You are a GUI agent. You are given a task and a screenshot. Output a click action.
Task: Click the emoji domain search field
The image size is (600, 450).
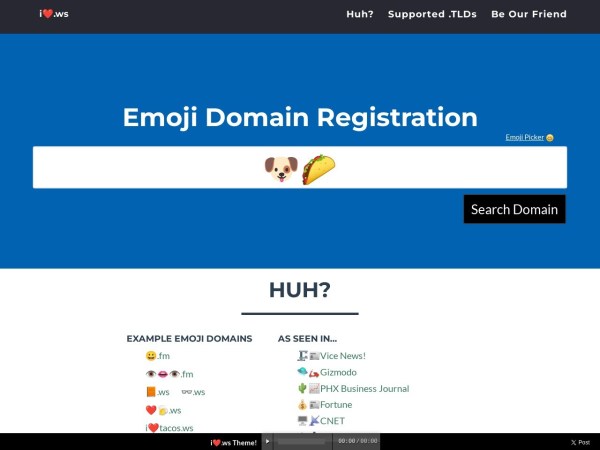point(299,168)
